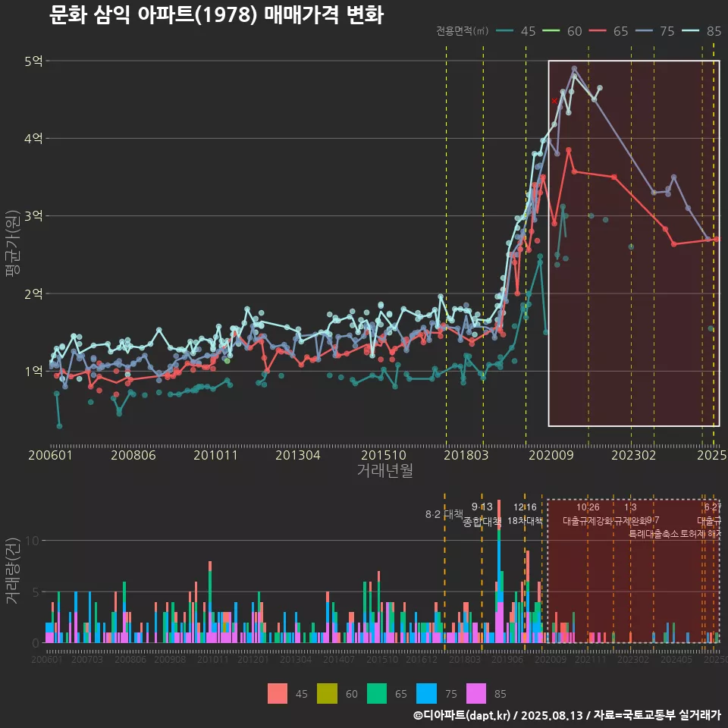Click the 1억 y-axis tick label
The image size is (728, 728).
[x=33, y=371]
